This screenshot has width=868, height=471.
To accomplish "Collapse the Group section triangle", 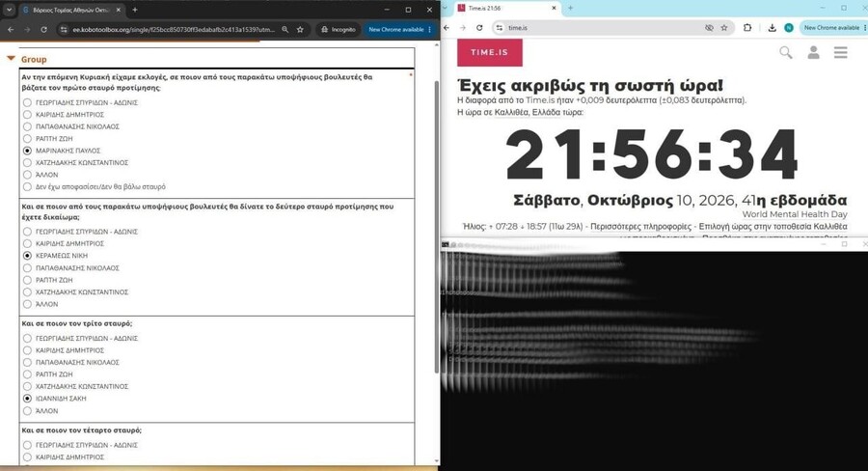I will (x=11, y=58).
